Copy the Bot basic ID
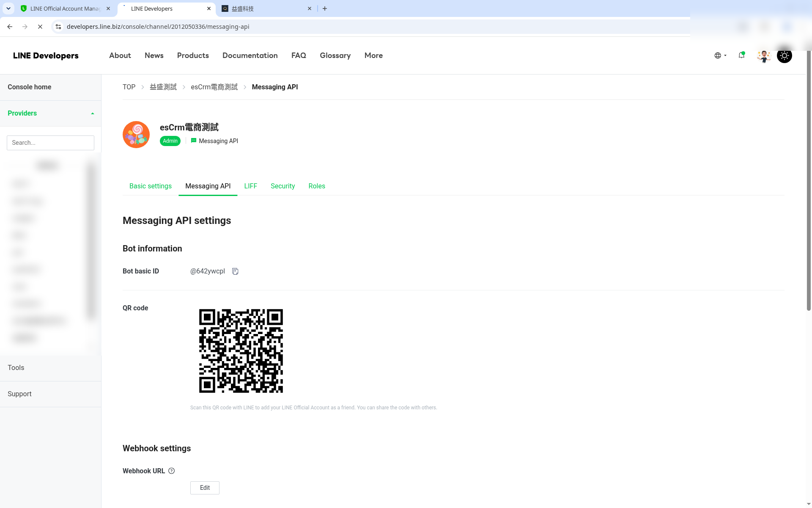 [235, 271]
